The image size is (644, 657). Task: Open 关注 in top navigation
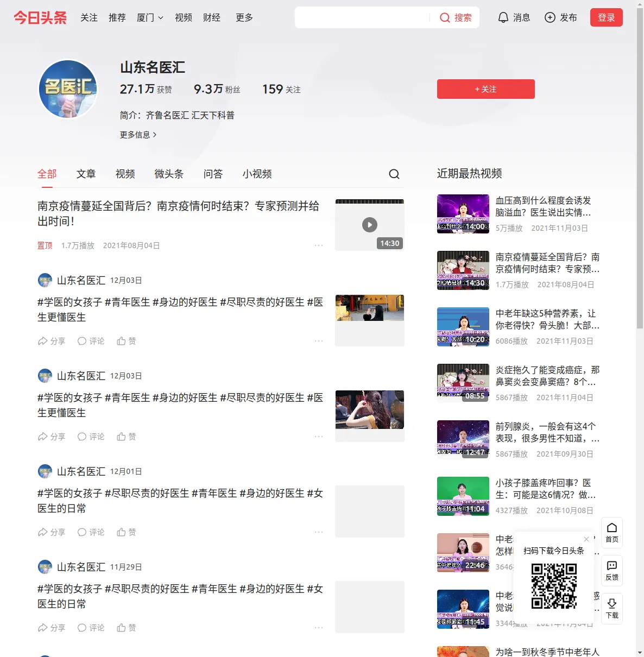pyautogui.click(x=89, y=18)
